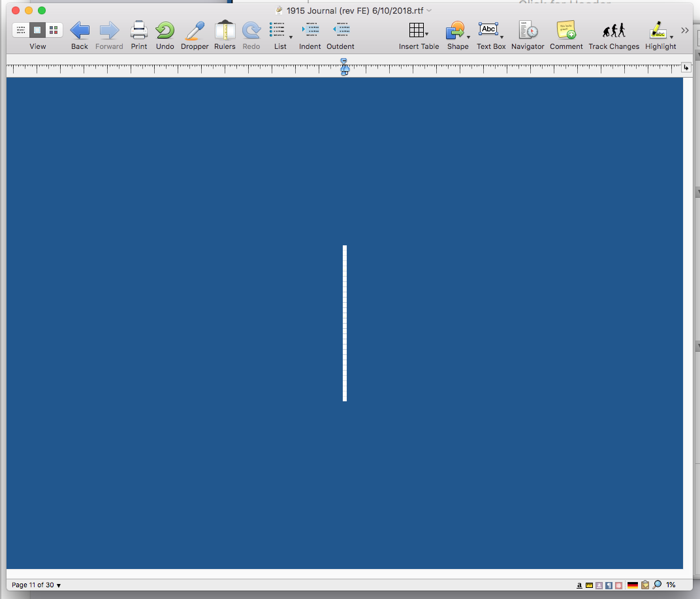Expand the Shape options dropdown
700x599 pixels.
point(468,37)
